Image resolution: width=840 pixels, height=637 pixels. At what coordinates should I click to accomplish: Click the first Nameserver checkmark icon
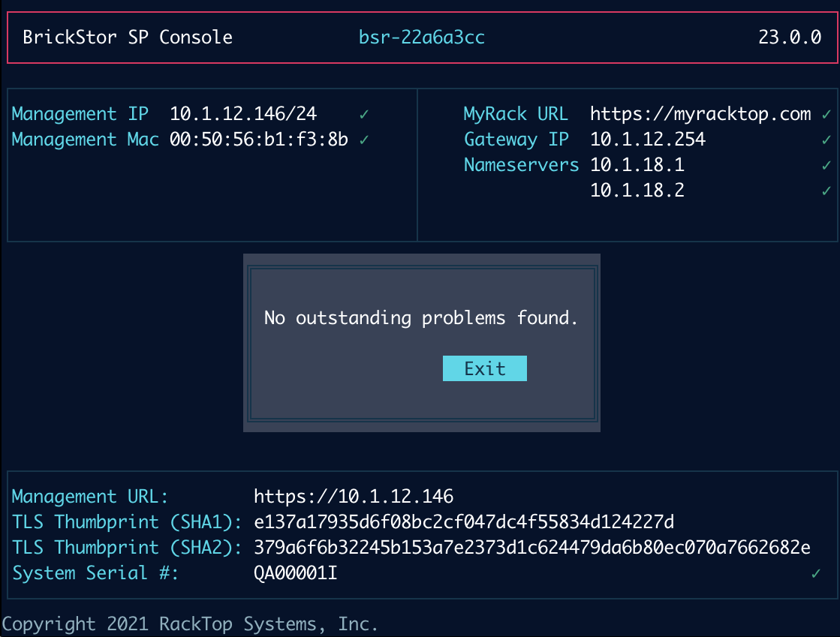pyautogui.click(x=826, y=165)
